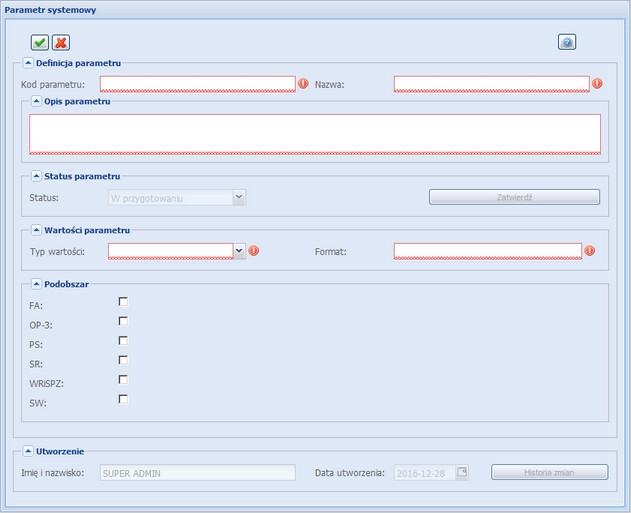Click the Data utworzenia date field
This screenshot has height=513, width=631.
coord(425,472)
